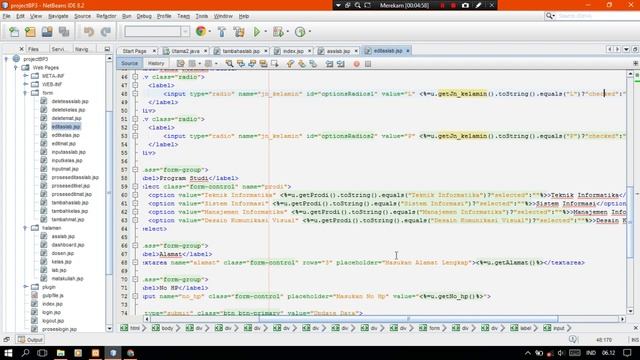Click the Open Project toolbar icon
This screenshot has height=360, width=640.
(47, 32)
